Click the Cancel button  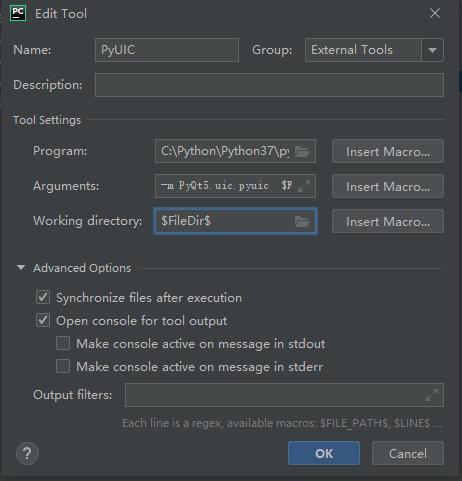(x=408, y=453)
